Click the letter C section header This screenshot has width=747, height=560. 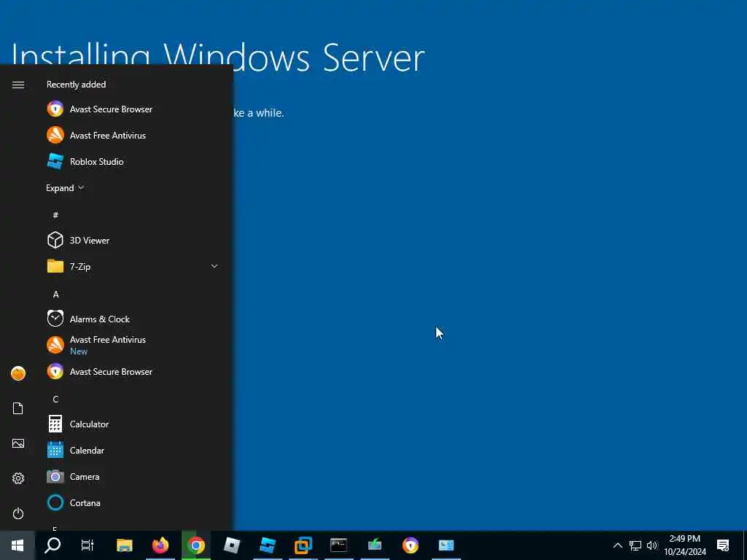(55, 399)
